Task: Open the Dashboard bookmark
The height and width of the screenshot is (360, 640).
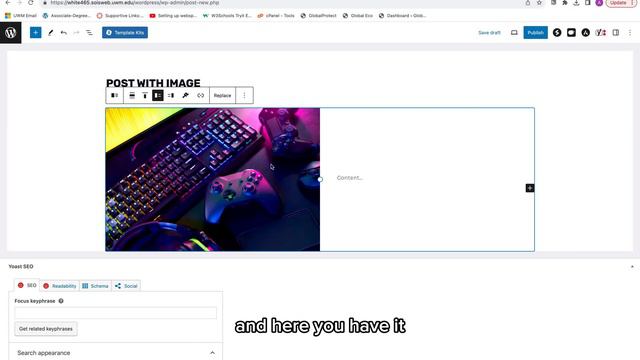Action: pyautogui.click(x=402, y=16)
